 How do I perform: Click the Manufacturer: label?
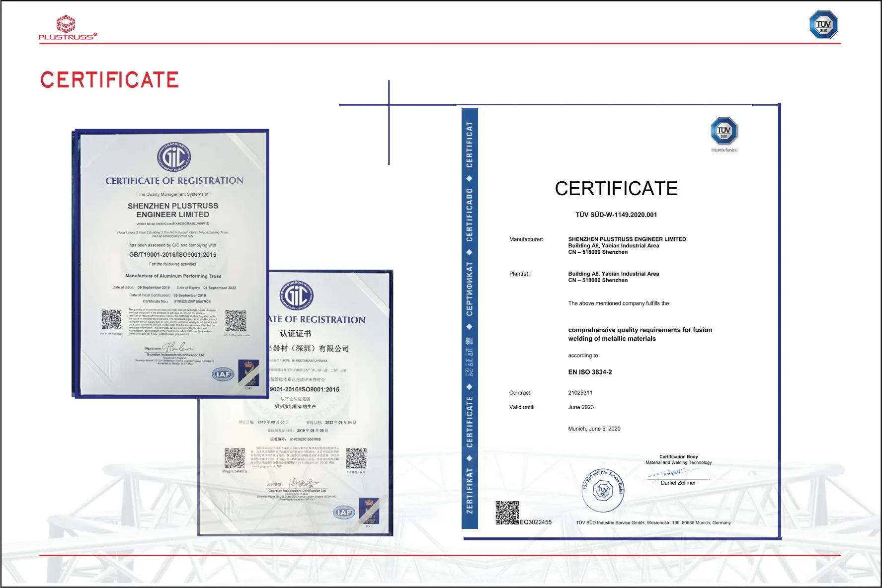tap(526, 239)
